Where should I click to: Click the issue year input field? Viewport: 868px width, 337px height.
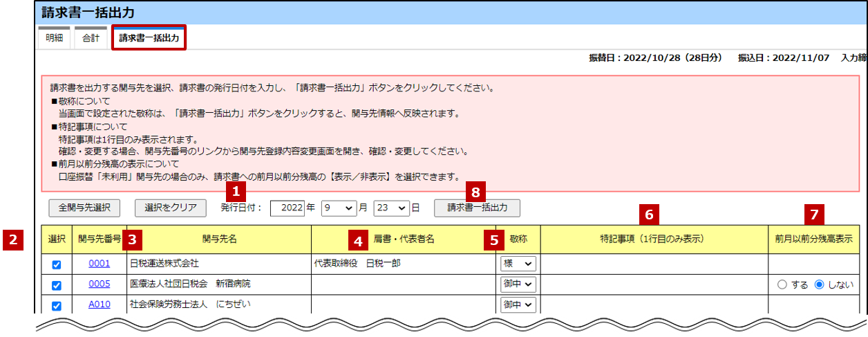pos(287,208)
